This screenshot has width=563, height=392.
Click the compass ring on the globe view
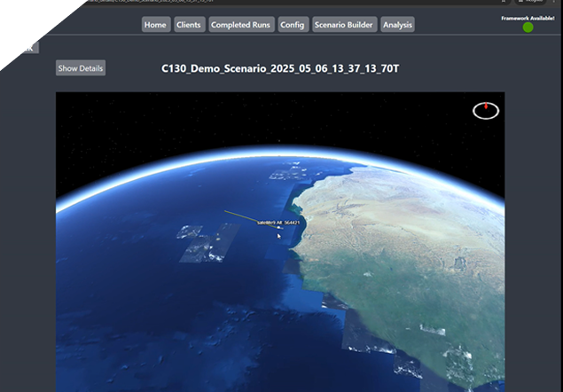pos(486,111)
